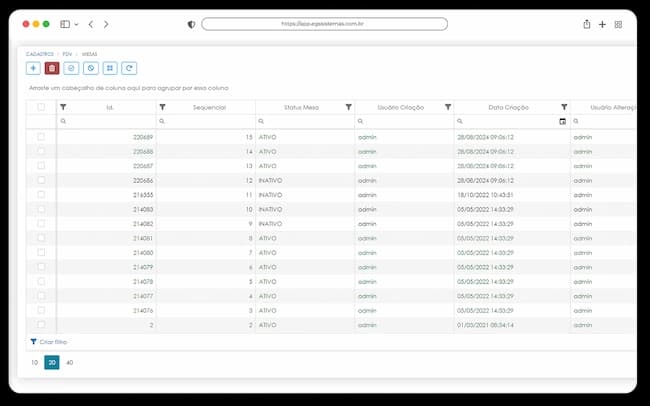Screen dimensions: 650x406
Task: Set page size to 40
Action: 70,362
